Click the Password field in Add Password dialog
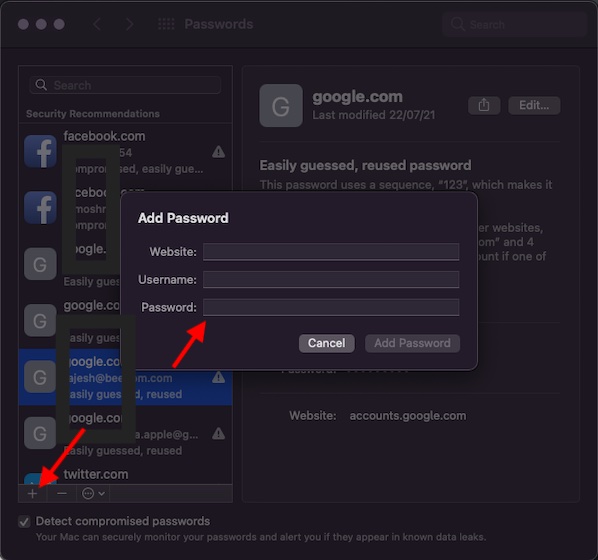This screenshot has width=598, height=560. pyautogui.click(x=331, y=307)
